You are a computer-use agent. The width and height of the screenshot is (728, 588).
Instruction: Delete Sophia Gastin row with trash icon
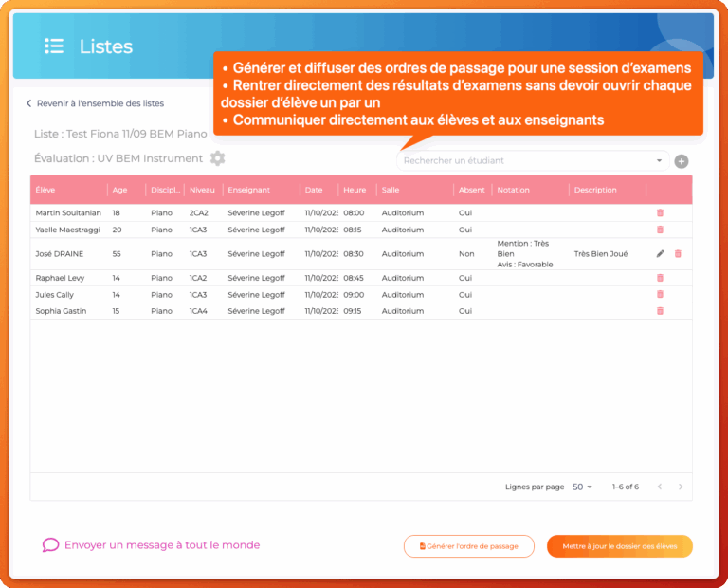click(x=661, y=311)
